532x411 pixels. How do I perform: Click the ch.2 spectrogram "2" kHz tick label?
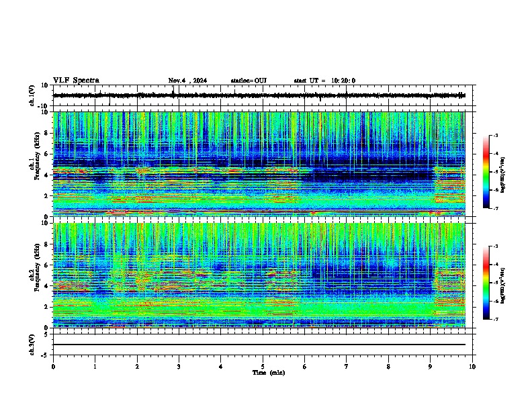point(46,307)
